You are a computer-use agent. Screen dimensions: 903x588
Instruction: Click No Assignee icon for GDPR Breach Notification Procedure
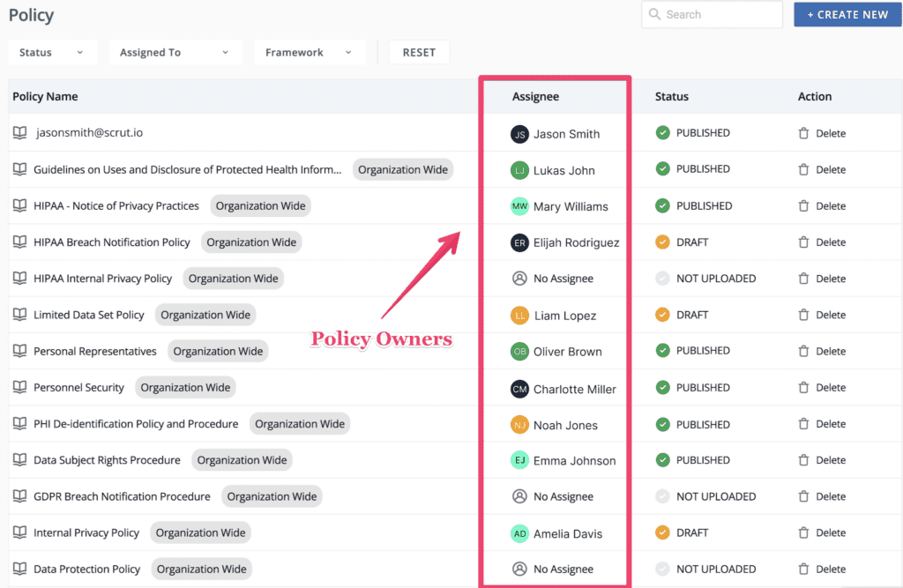[x=519, y=495]
